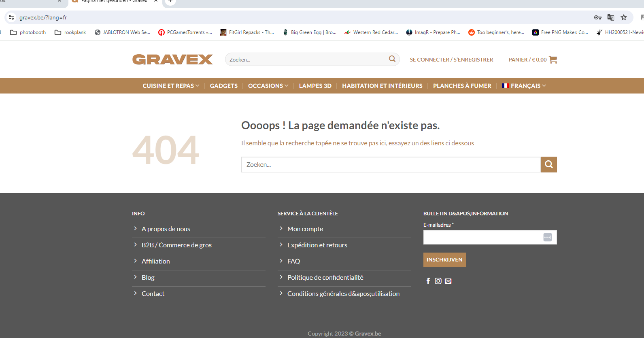Open the Contact footer link
Screen dimensions: 644x338
(153, 293)
